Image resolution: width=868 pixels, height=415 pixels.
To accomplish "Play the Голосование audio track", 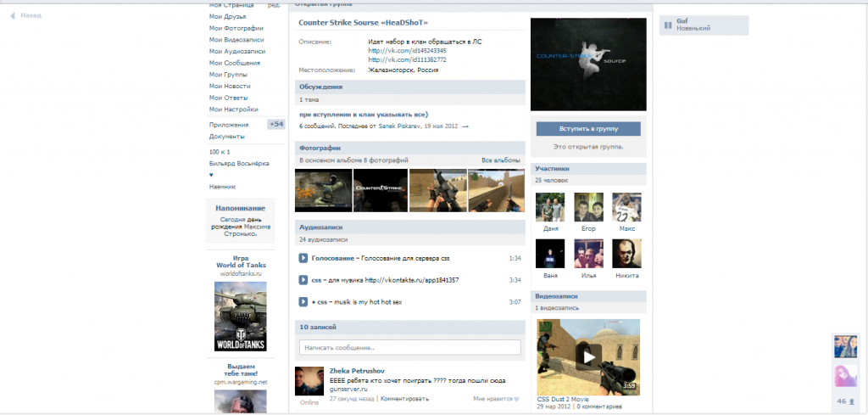I will (x=303, y=258).
